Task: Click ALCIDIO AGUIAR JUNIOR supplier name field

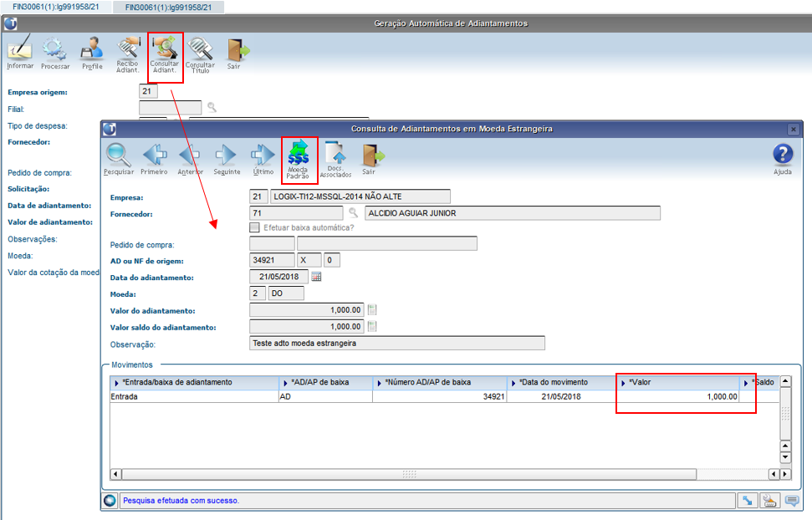Action: click(x=513, y=213)
